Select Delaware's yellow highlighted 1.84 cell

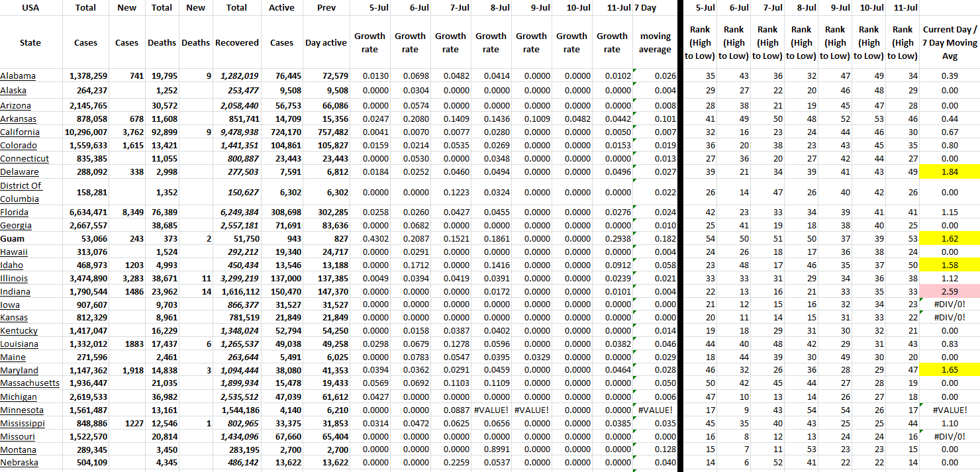pyautogui.click(x=949, y=172)
